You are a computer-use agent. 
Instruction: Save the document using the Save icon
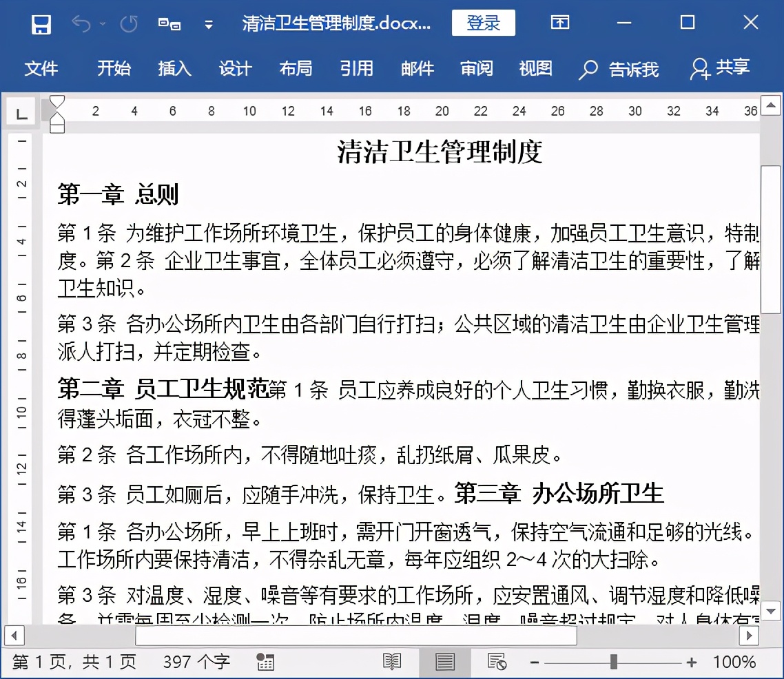(41, 23)
